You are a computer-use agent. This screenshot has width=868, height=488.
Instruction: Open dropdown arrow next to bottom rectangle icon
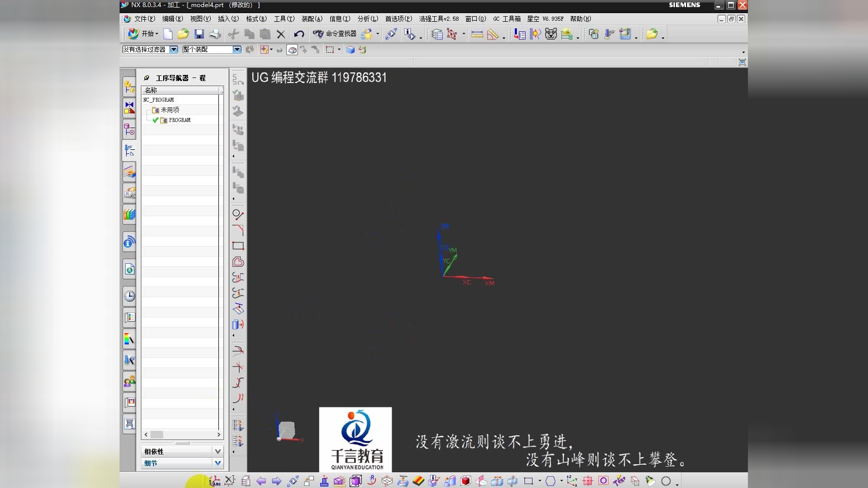[x=540, y=481]
